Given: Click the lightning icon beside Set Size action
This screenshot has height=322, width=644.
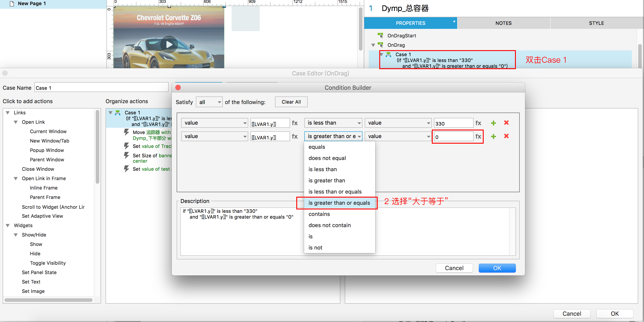Looking at the screenshot, I should click(x=127, y=155).
